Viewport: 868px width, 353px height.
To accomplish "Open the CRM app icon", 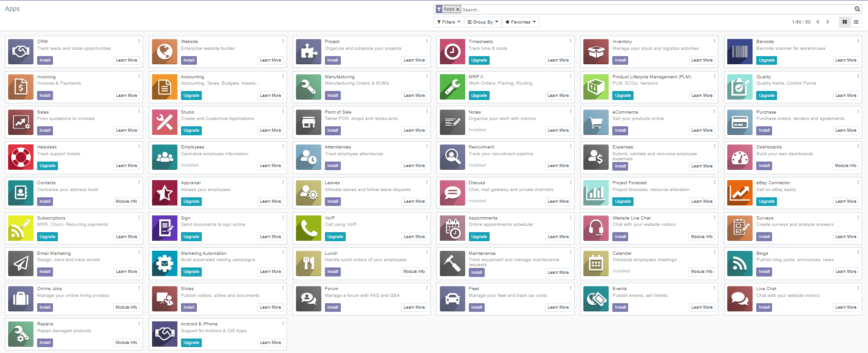I will tap(21, 52).
